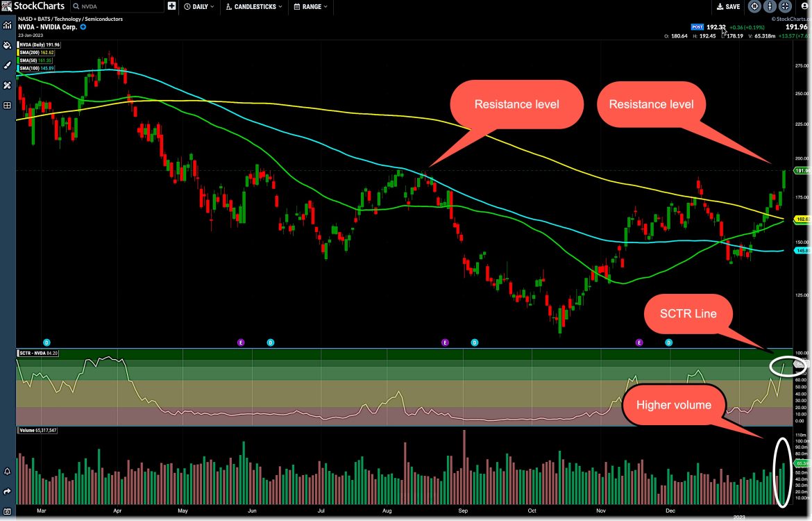The width and height of the screenshot is (812, 521).
Task: Open the user account icon top right
Action: point(805,6)
